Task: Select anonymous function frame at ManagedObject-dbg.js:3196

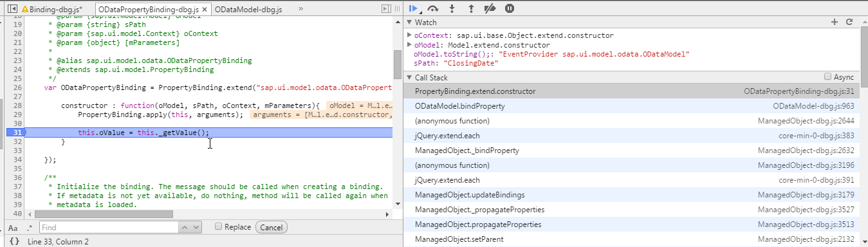Action: [633, 165]
